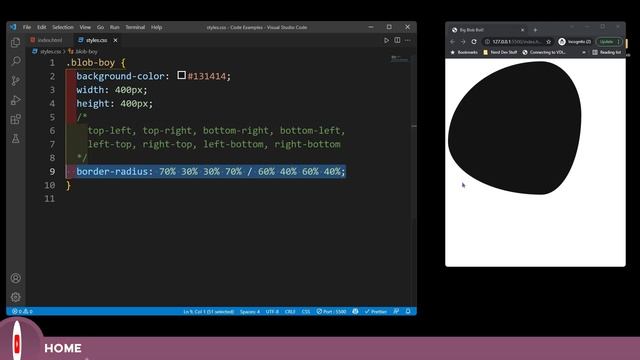Click the HOME label in the bottom banner
Screen dimensions: 640x360
coord(63,348)
